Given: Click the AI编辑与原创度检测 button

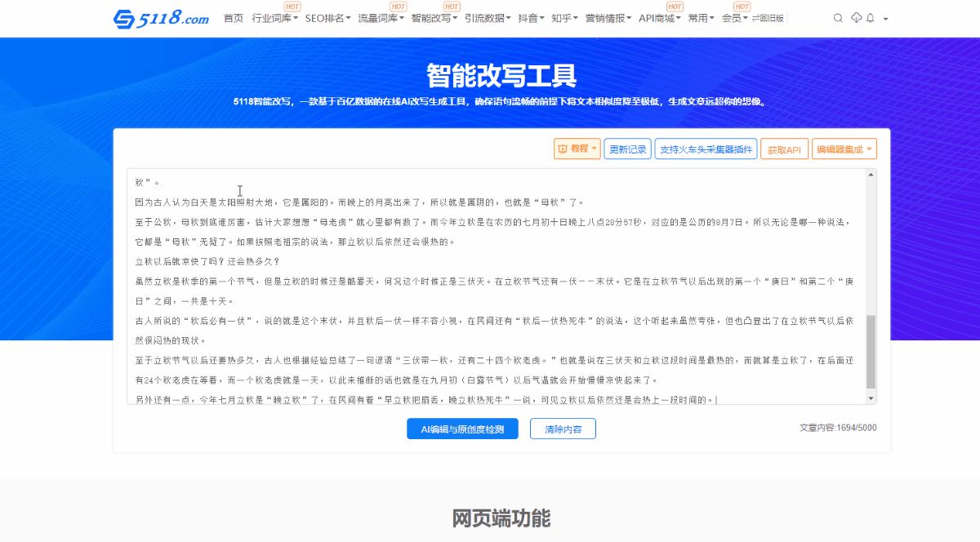Looking at the screenshot, I should point(462,429).
